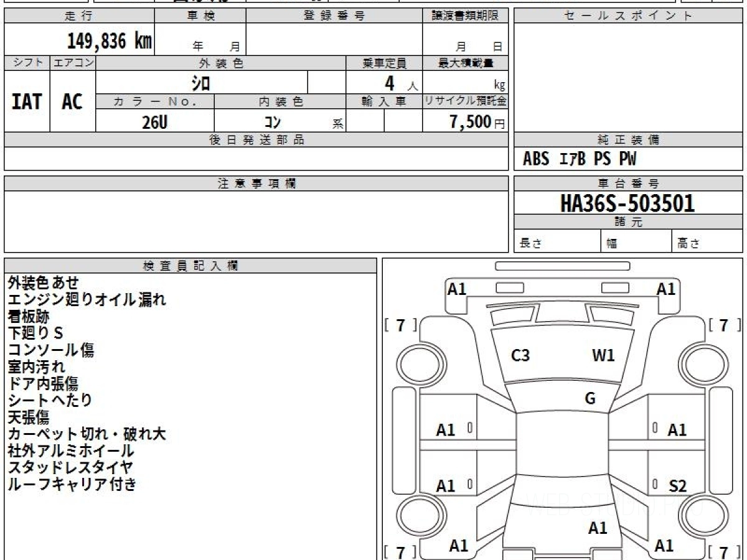Click the C3 damage mark on the hood
The height and width of the screenshot is (560, 747).
(520, 356)
